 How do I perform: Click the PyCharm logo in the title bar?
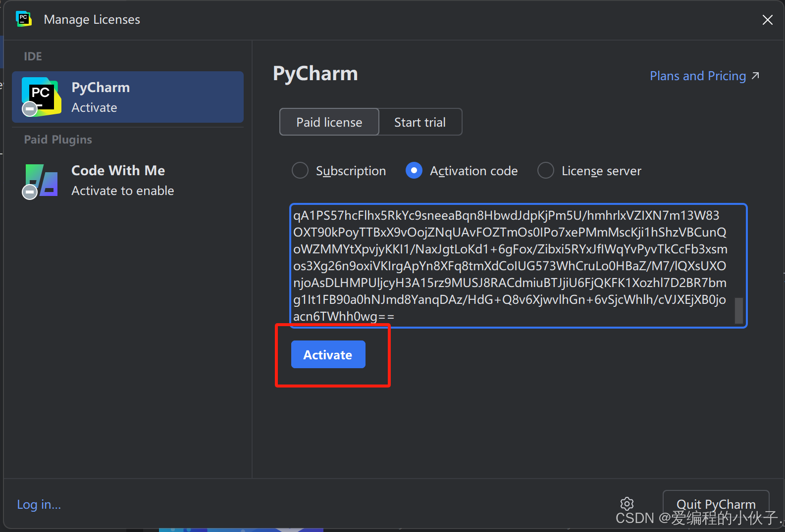23,19
